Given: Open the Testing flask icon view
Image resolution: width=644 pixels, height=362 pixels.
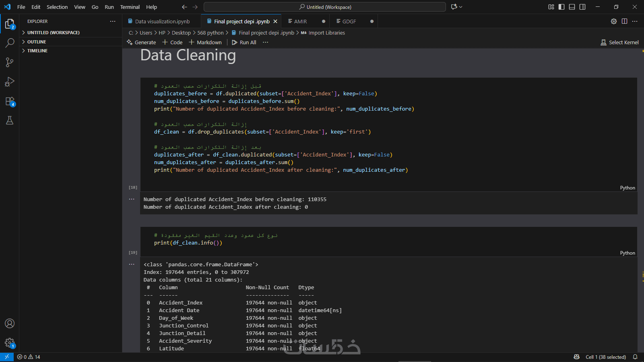Looking at the screenshot, I should tap(10, 120).
